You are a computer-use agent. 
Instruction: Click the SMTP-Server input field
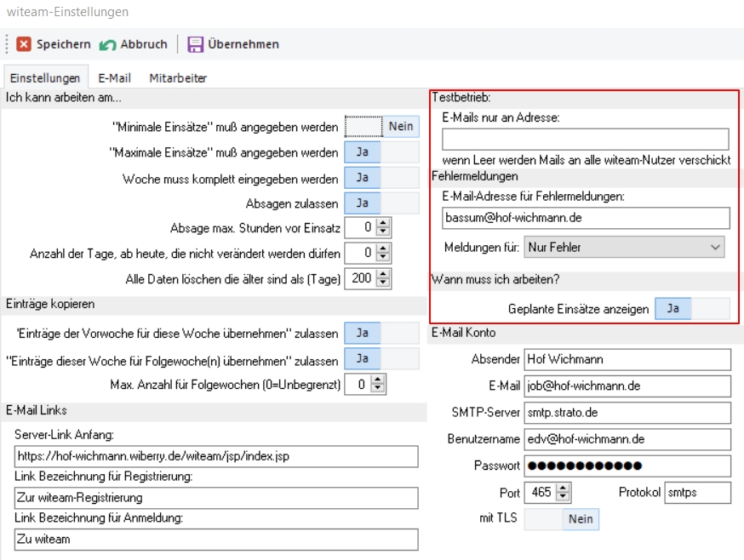[627, 413]
